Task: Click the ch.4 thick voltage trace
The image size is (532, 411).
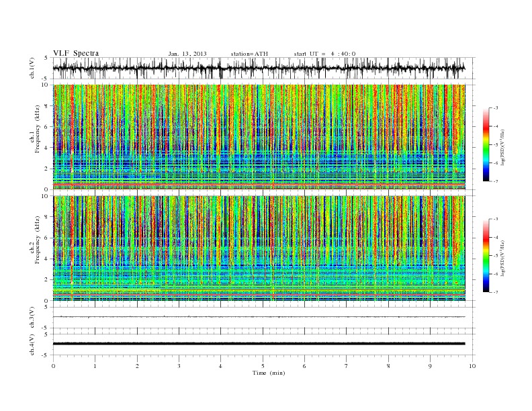Action: coord(259,344)
